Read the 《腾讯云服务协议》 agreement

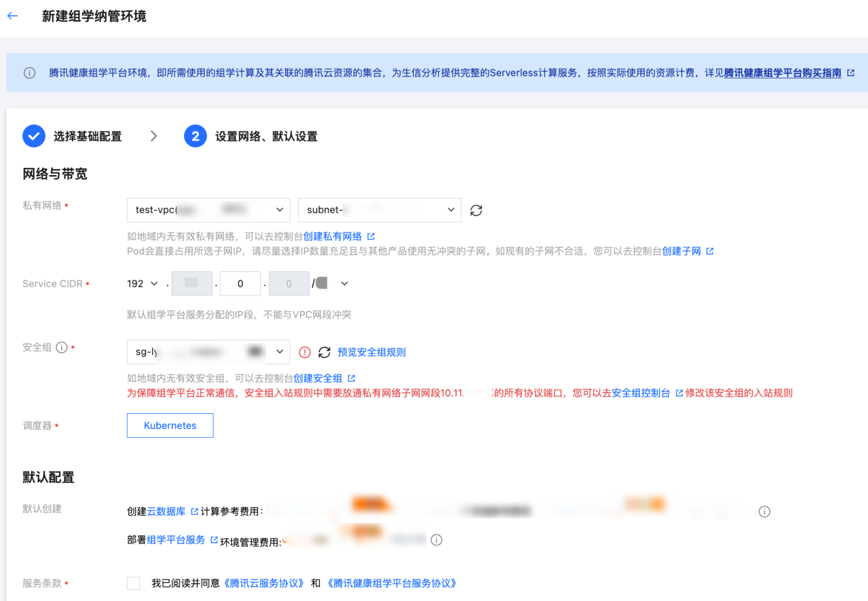coord(264,583)
